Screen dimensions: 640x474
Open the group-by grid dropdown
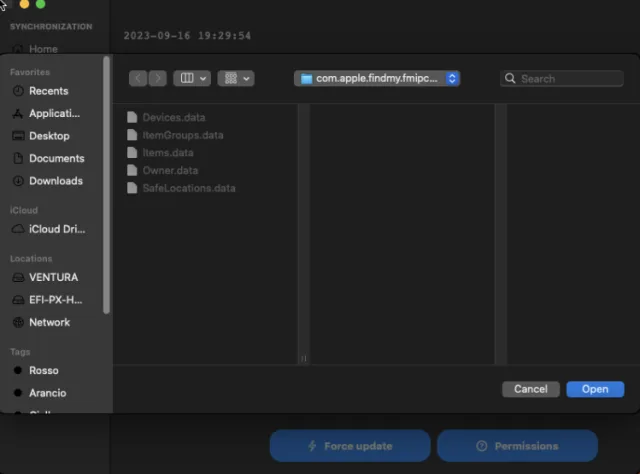236,78
